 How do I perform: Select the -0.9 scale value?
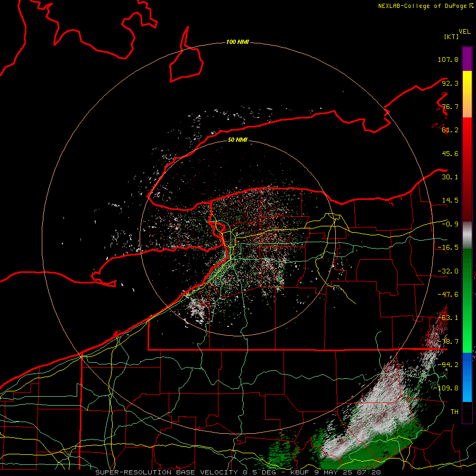tap(450, 224)
